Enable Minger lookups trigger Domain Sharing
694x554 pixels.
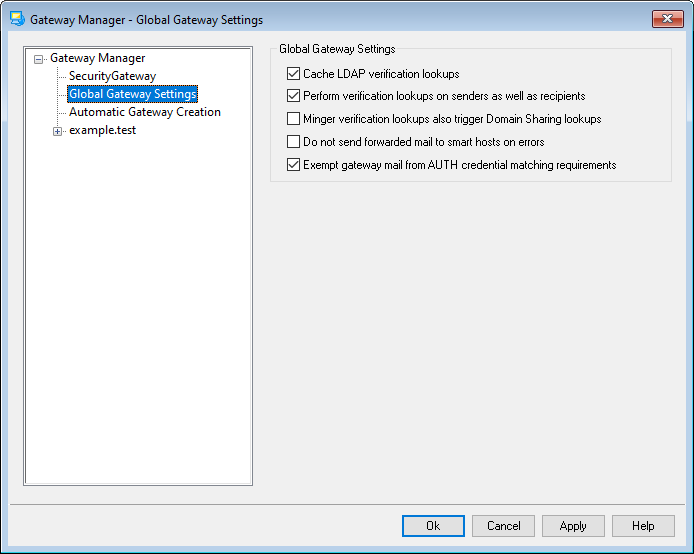click(x=294, y=119)
